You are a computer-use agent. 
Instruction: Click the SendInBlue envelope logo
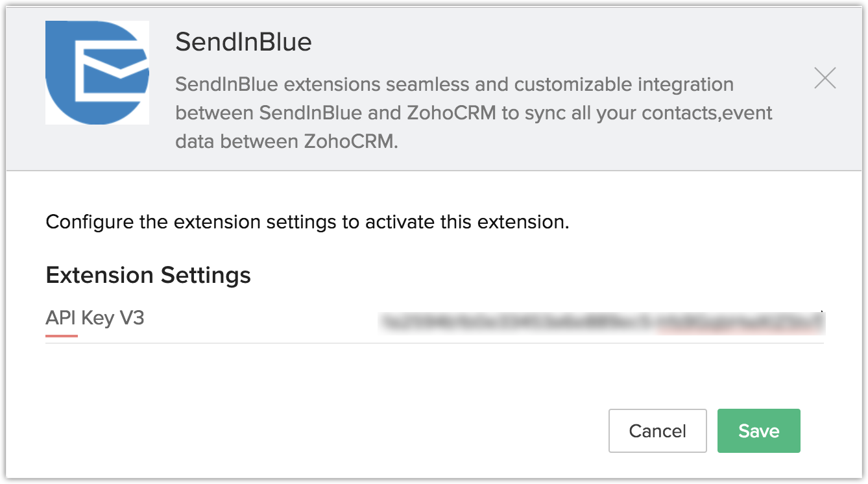(x=97, y=73)
